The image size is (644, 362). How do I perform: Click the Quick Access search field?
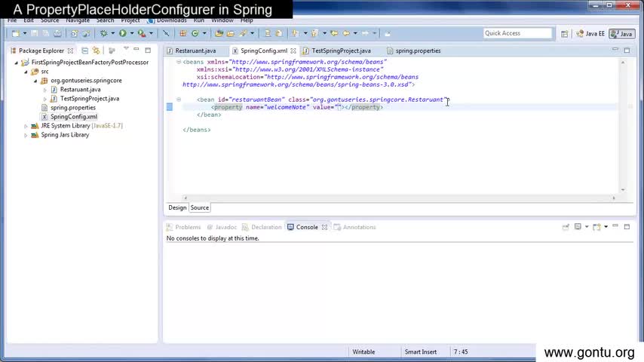[x=517, y=33]
